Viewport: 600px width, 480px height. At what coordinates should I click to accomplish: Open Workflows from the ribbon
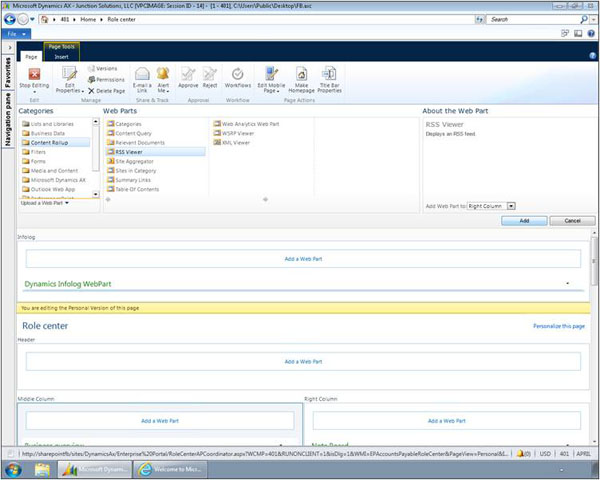tap(238, 78)
